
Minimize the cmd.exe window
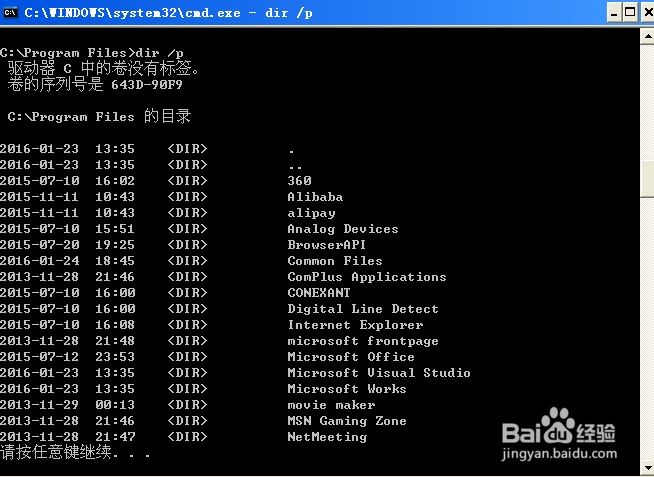614,13
